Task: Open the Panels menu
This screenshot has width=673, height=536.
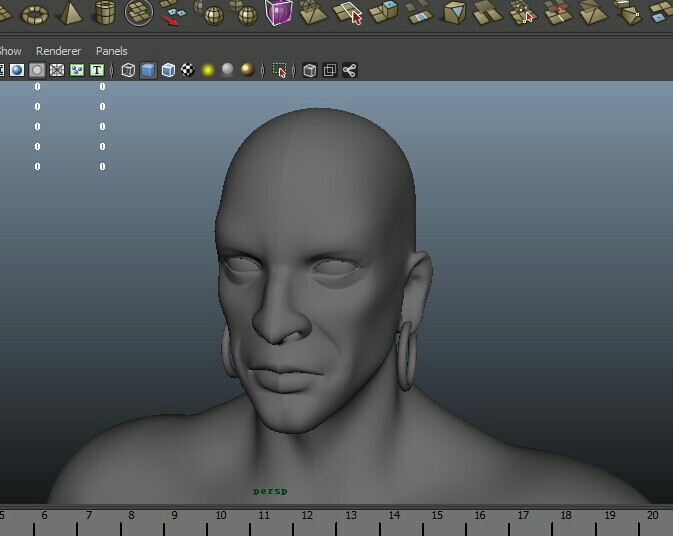Action: [x=112, y=51]
